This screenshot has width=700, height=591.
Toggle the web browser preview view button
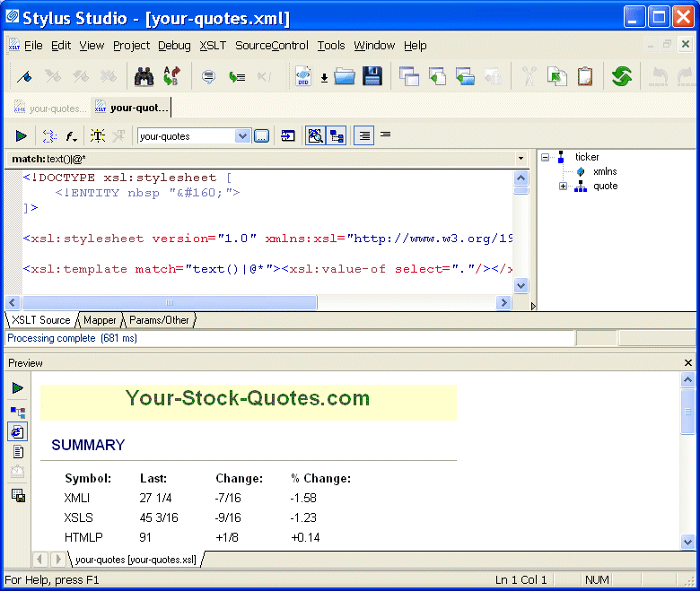tap(18, 432)
